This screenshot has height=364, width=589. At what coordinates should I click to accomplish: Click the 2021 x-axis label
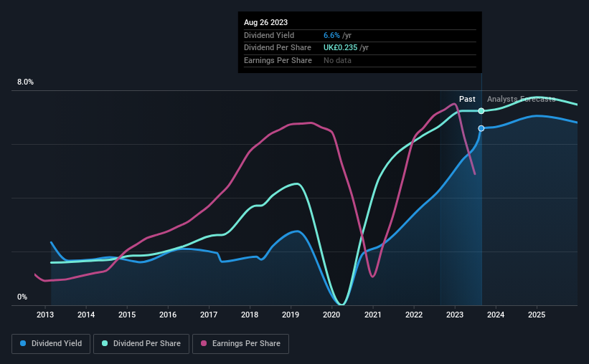[373, 315]
